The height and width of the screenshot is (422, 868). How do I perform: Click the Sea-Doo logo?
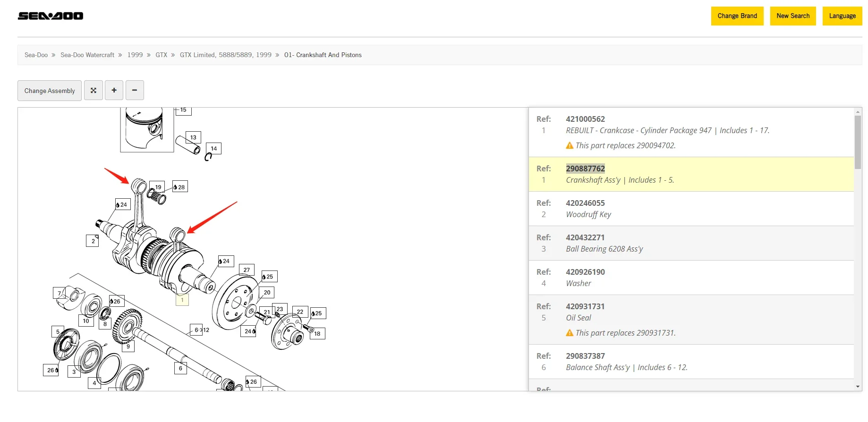[51, 16]
